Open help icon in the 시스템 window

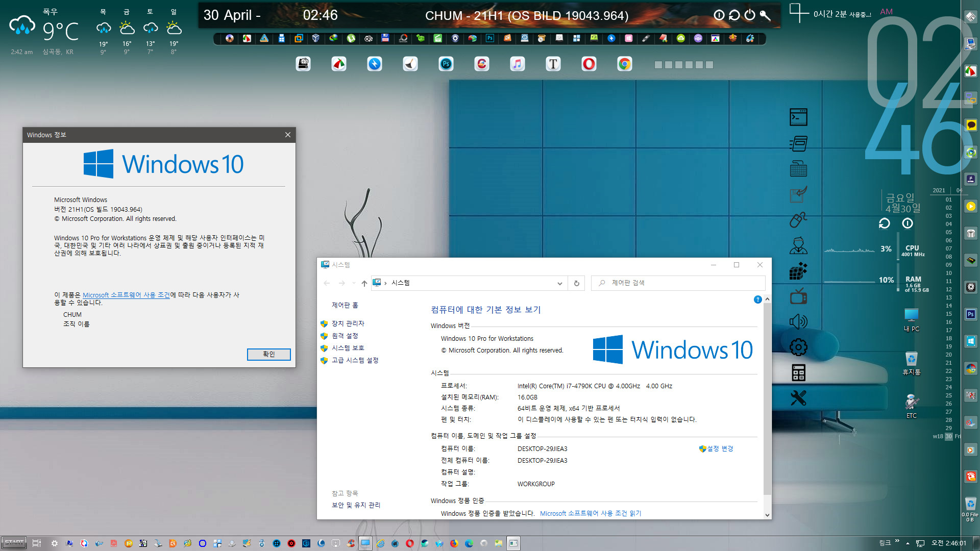[x=757, y=299]
